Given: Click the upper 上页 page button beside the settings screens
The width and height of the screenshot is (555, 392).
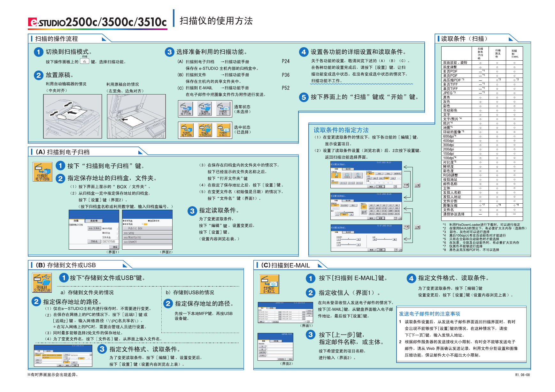Looking at the screenshot, I should click(x=417, y=185).
